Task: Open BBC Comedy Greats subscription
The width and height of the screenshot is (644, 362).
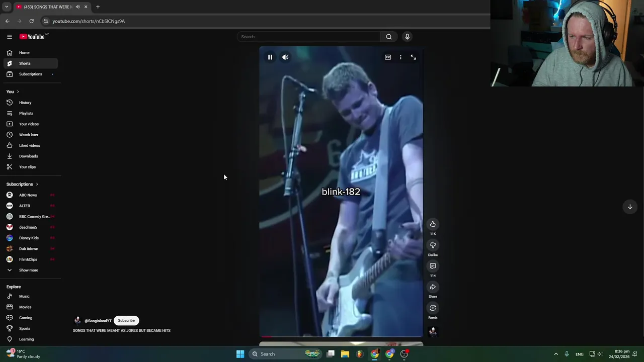Action: [x=30, y=217]
